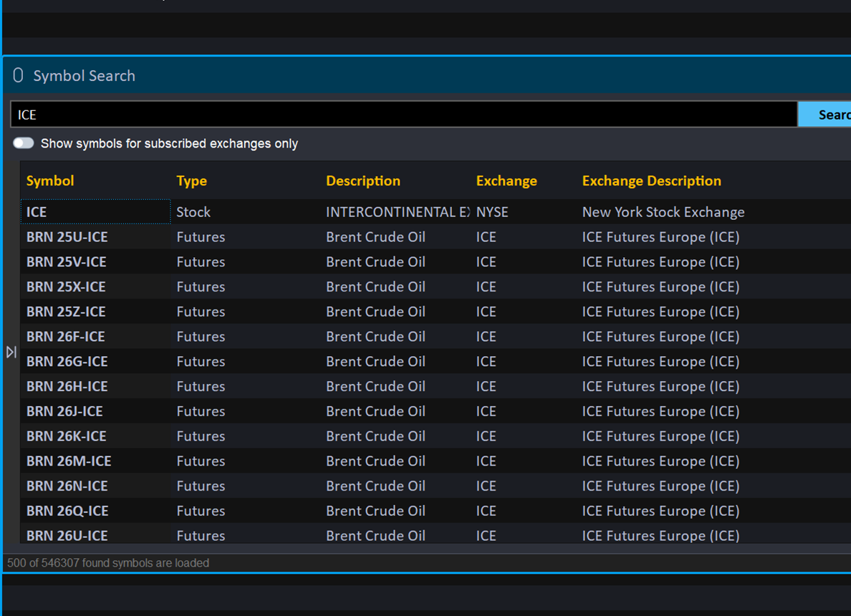
Task: Select the BRN 26Q-ICE symbol row
Action: (67, 511)
